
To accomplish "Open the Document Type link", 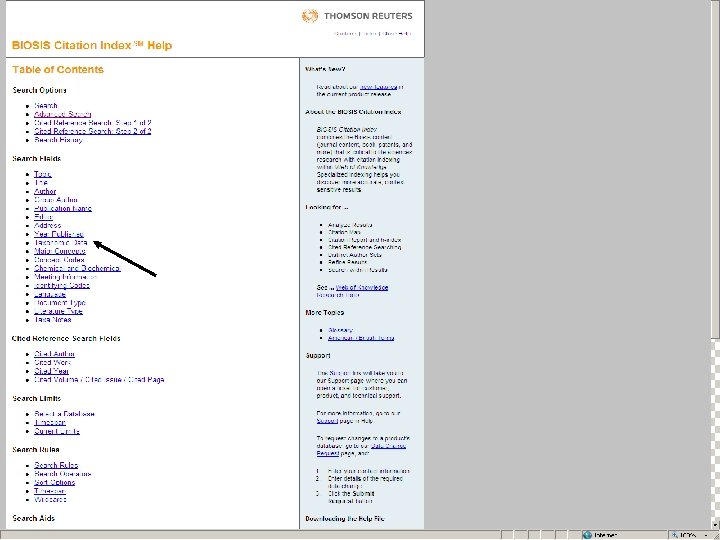I will tap(60, 303).
